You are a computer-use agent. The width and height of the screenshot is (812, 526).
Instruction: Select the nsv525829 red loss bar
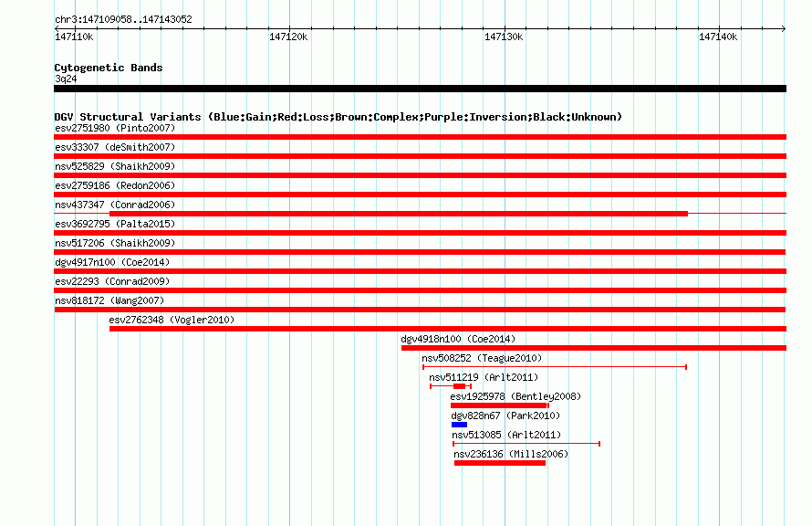pyautogui.click(x=420, y=175)
